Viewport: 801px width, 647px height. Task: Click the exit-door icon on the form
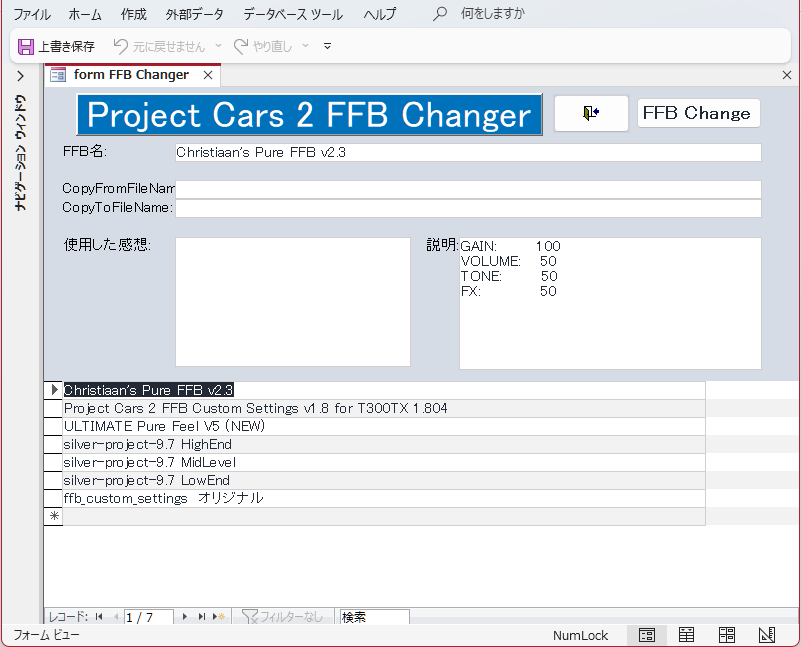point(590,113)
